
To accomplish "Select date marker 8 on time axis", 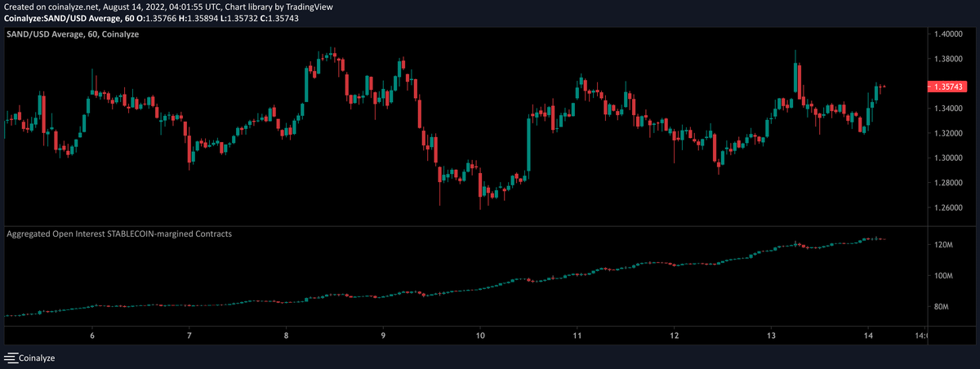I will [x=286, y=335].
